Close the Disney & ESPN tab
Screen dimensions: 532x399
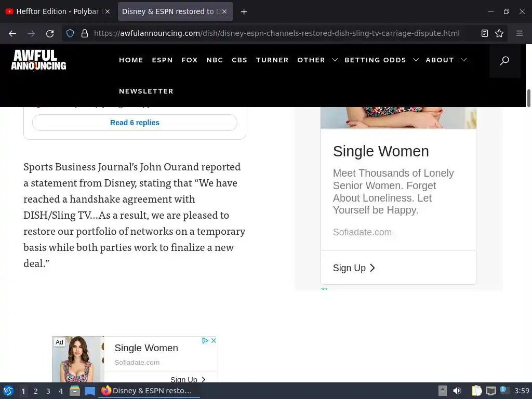click(224, 11)
